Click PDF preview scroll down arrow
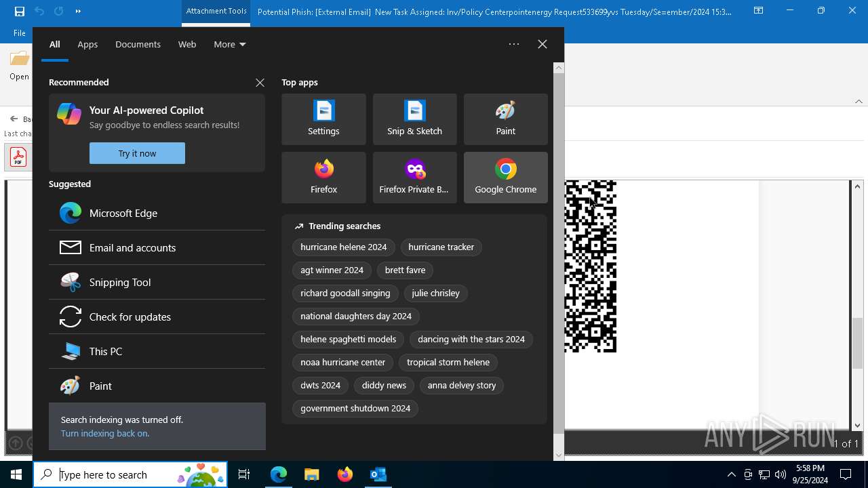Image resolution: width=868 pixels, height=488 pixels. click(857, 426)
